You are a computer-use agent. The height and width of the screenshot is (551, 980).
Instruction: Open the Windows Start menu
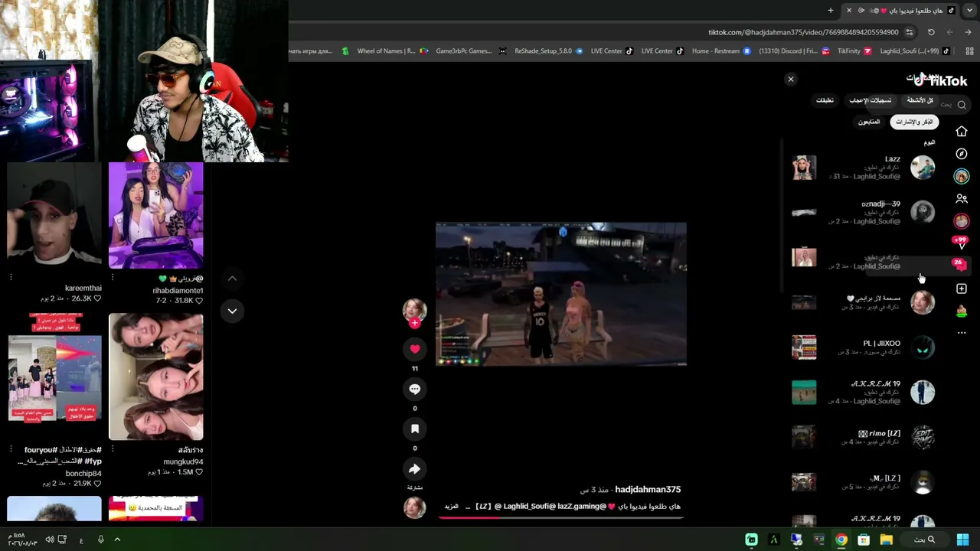click(962, 540)
